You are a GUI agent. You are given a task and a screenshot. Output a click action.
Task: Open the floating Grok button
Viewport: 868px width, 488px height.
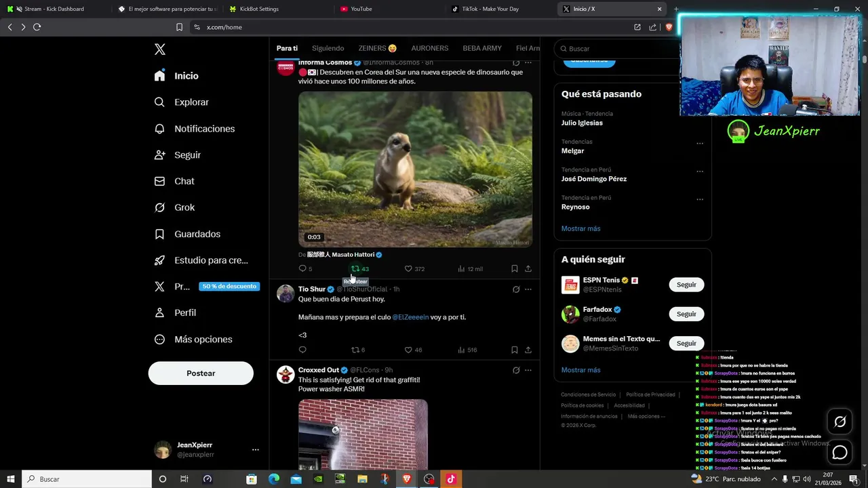pos(840,422)
